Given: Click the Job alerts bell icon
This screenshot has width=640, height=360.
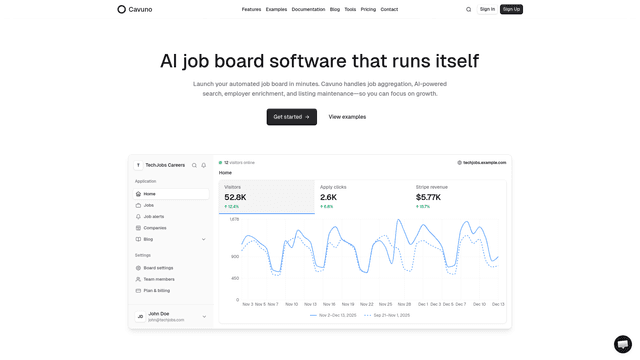Looking at the screenshot, I should (138, 217).
